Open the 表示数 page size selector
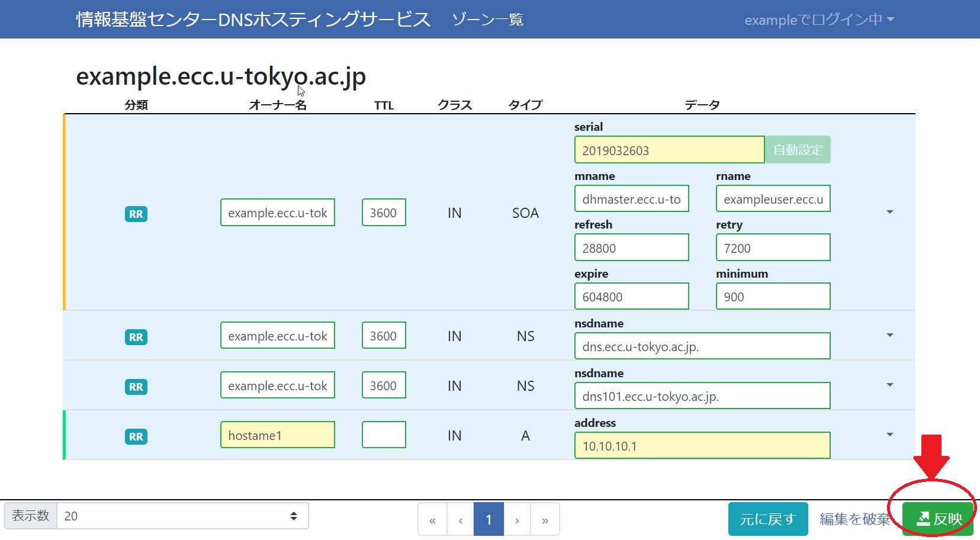Image resolution: width=980 pixels, height=540 pixels. pos(182,516)
